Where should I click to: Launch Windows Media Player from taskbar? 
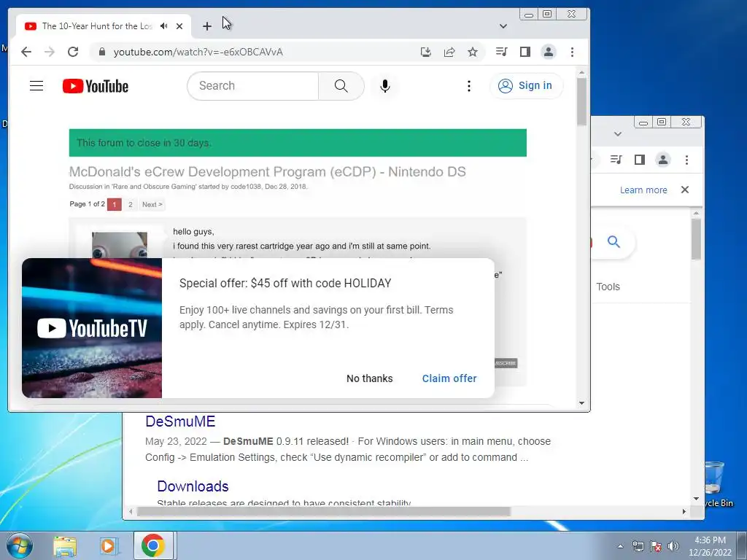[108, 546]
